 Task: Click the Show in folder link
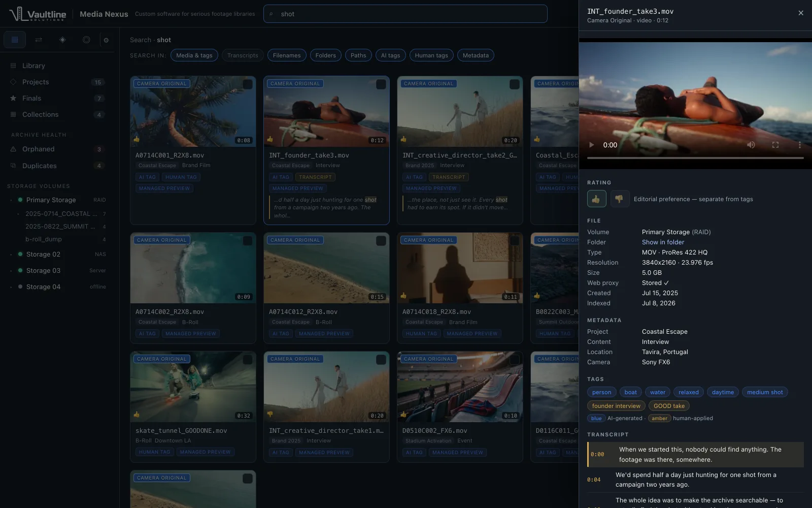pos(663,242)
